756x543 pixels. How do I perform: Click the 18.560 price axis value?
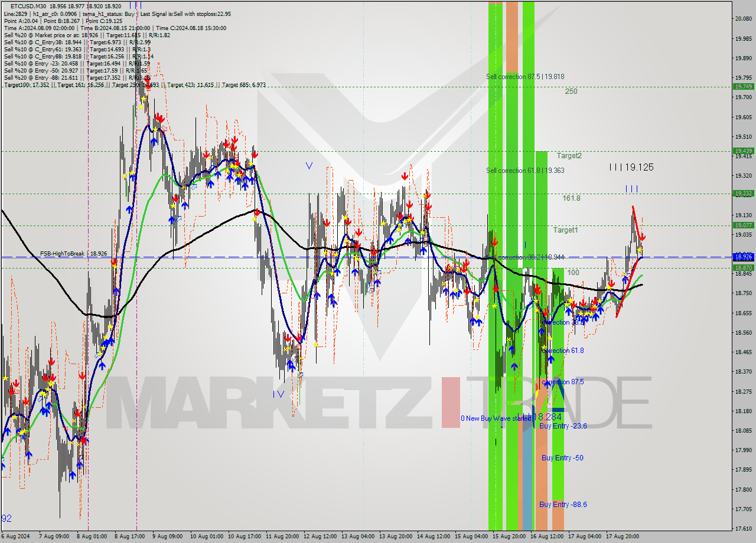click(743, 332)
